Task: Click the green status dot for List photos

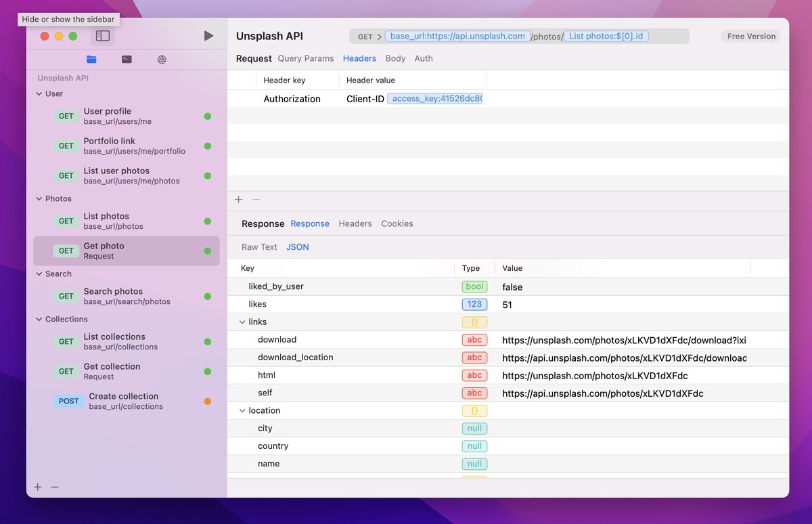Action: click(x=208, y=221)
